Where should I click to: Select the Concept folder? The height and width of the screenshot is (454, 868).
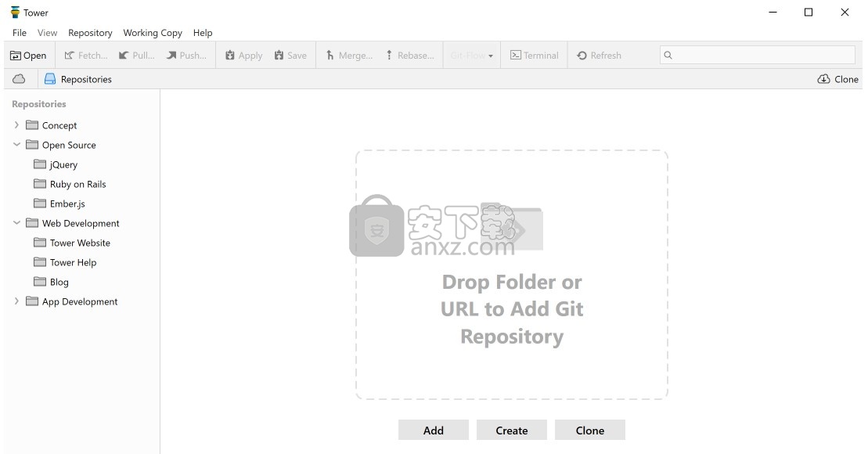coord(52,125)
